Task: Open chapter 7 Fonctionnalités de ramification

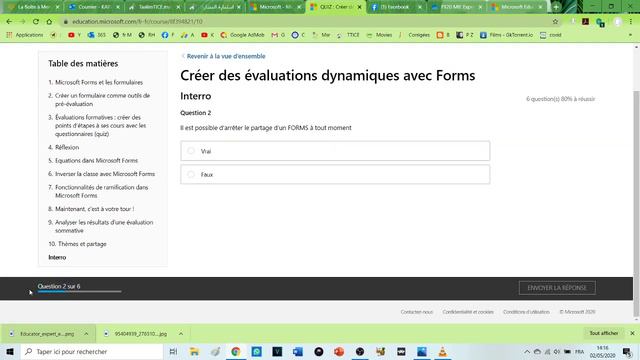Action: (101, 191)
